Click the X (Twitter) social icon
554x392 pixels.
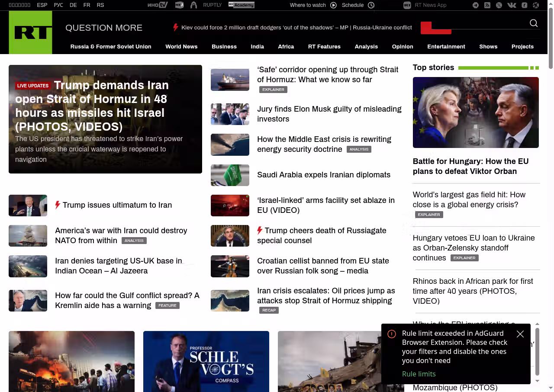pos(499,5)
